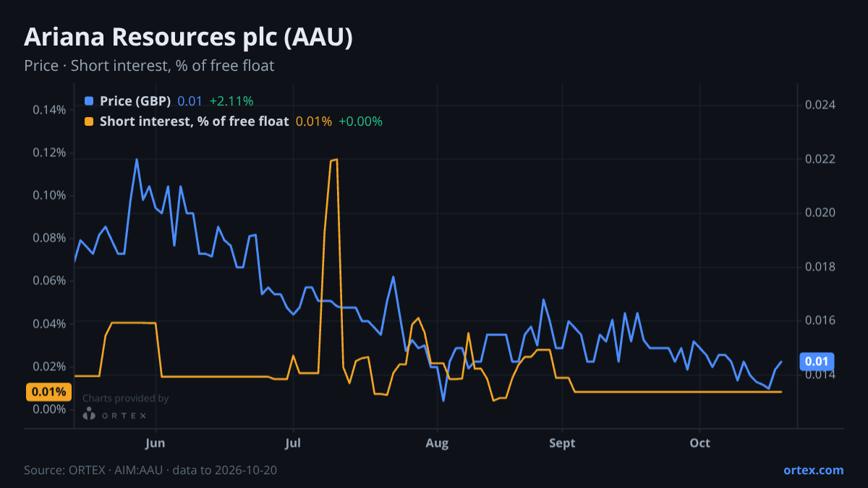Screen dimensions: 868x488
Task: Click the 0.06% left axis label
Action: click(49, 281)
